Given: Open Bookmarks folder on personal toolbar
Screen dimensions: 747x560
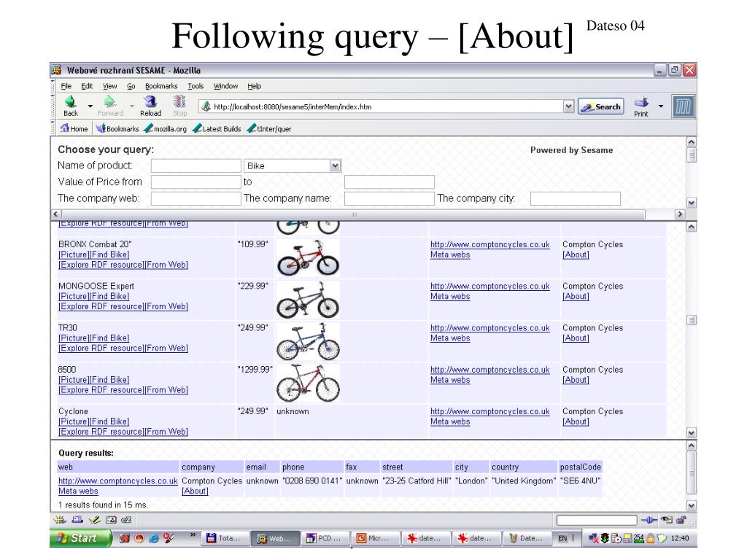Looking at the screenshot, I should coord(117,128).
